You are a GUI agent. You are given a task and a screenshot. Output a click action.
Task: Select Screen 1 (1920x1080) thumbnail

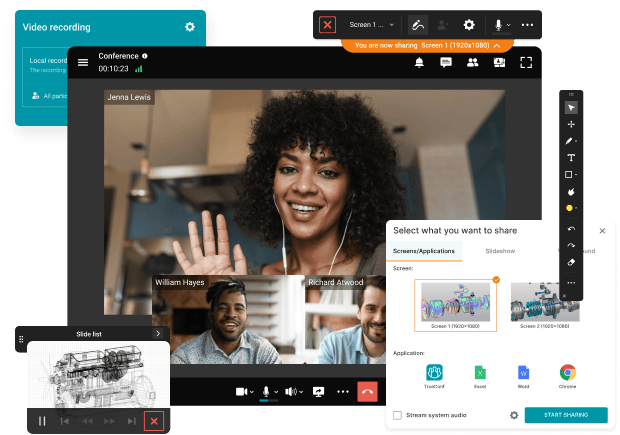455,305
